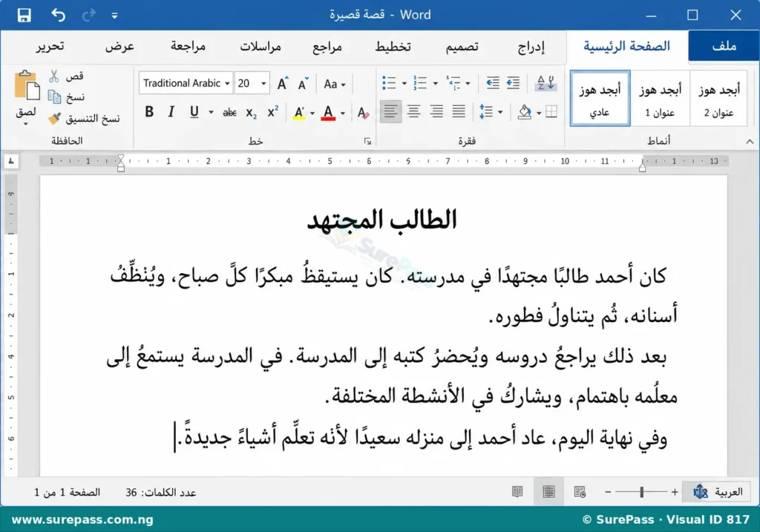The width and height of the screenshot is (760, 532).
Task: Open Customize Quick Access Toolbar arrow
Action: (x=114, y=16)
